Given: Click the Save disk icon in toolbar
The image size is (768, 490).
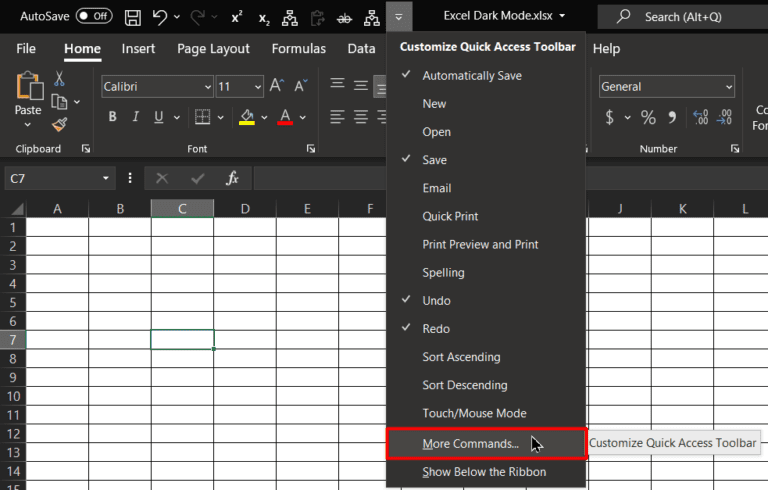Looking at the screenshot, I should (132, 18).
